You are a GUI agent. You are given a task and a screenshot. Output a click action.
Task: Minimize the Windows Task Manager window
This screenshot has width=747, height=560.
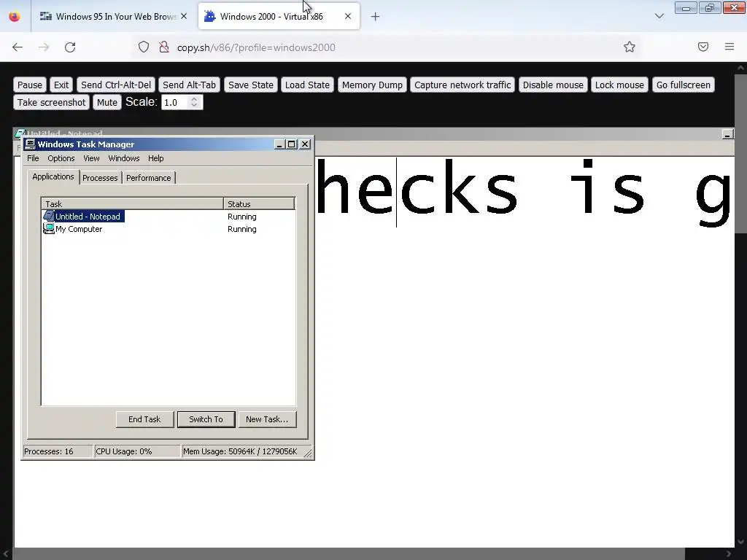[279, 144]
